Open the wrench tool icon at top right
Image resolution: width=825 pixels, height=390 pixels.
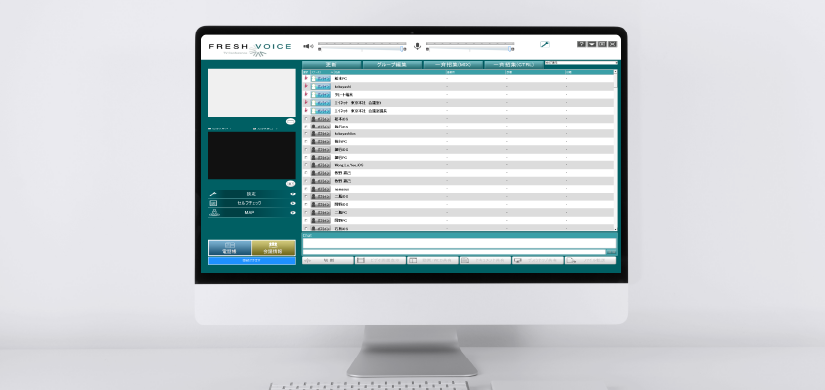coord(545,45)
